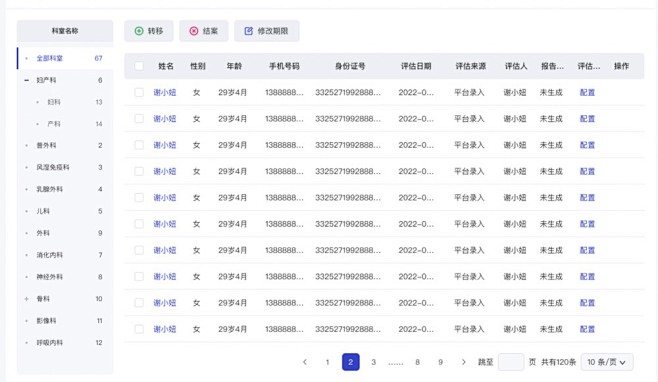Click the 评估来源 column header

pyautogui.click(x=471, y=66)
